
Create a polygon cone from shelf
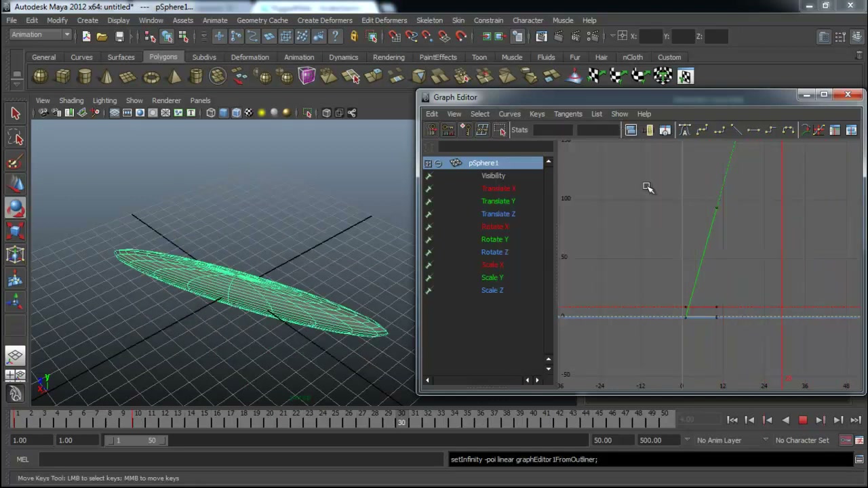tap(106, 76)
